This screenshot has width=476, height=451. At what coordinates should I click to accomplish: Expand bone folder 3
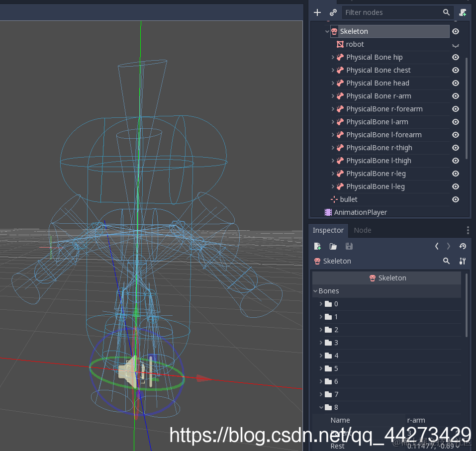(x=321, y=343)
